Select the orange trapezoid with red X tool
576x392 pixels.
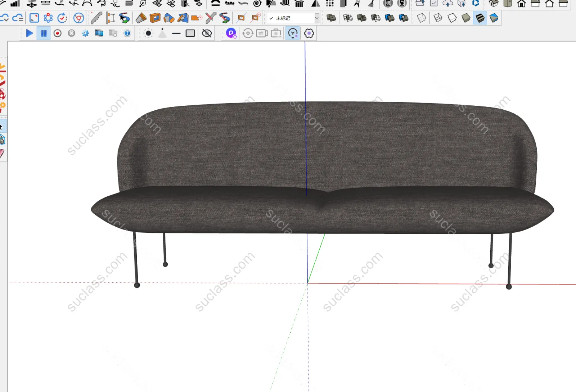[x=197, y=18]
